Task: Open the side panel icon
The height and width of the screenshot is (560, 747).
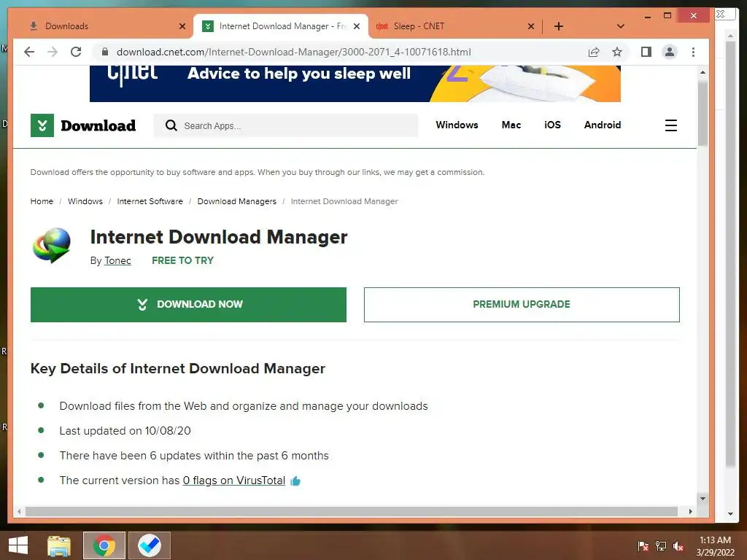Action: [646, 52]
